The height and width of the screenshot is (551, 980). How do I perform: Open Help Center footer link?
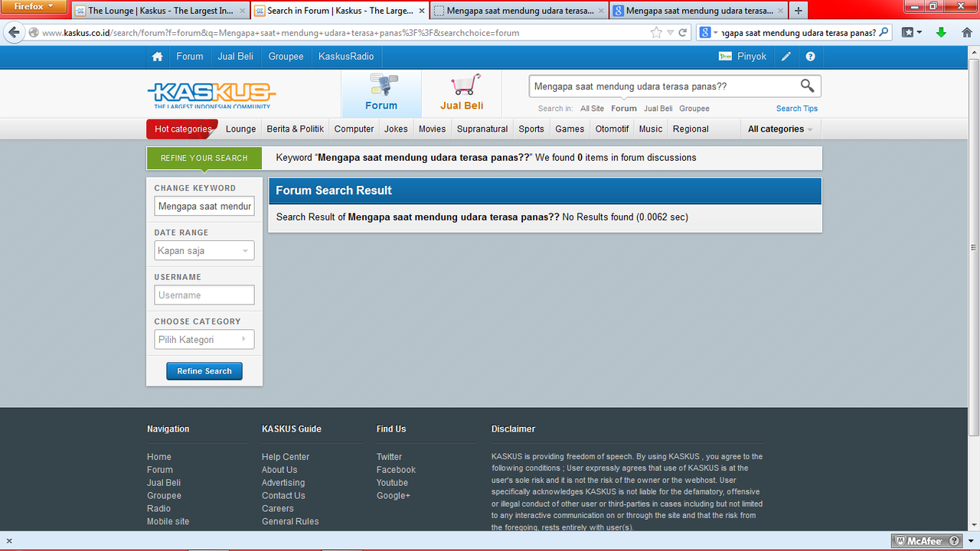click(x=286, y=457)
